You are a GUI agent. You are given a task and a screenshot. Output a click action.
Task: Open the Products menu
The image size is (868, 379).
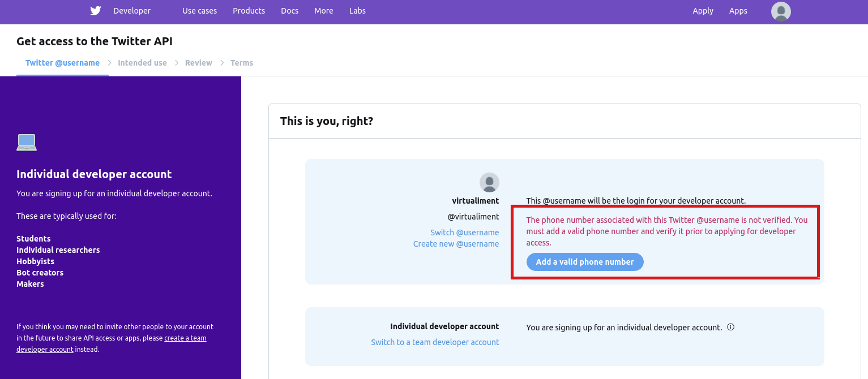249,11
